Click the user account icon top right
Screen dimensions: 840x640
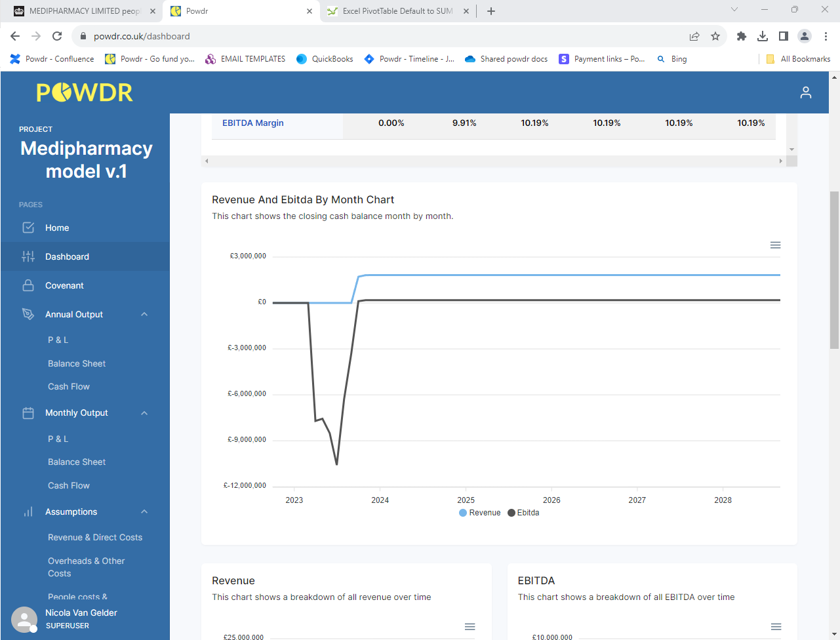click(x=805, y=92)
